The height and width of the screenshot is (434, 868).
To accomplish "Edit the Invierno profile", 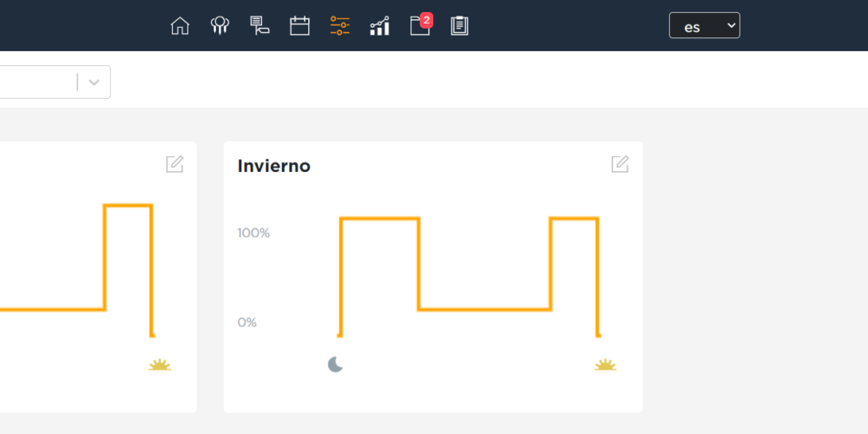I will [x=620, y=164].
